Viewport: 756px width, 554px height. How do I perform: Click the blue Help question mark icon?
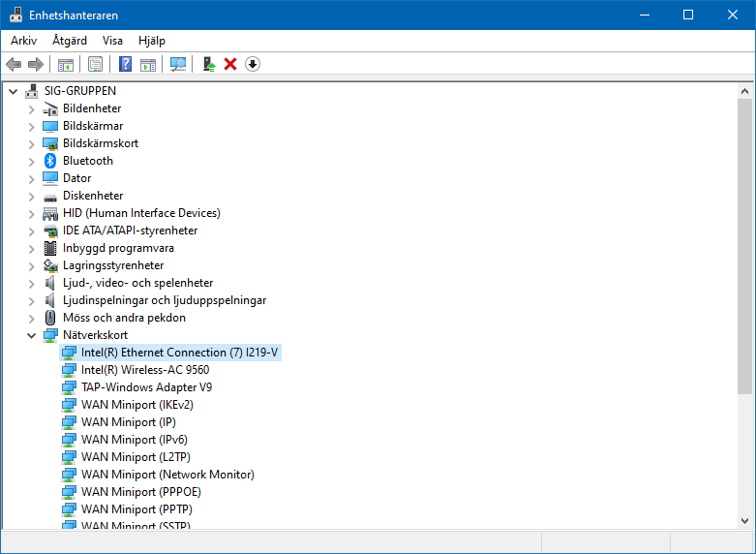click(x=126, y=64)
